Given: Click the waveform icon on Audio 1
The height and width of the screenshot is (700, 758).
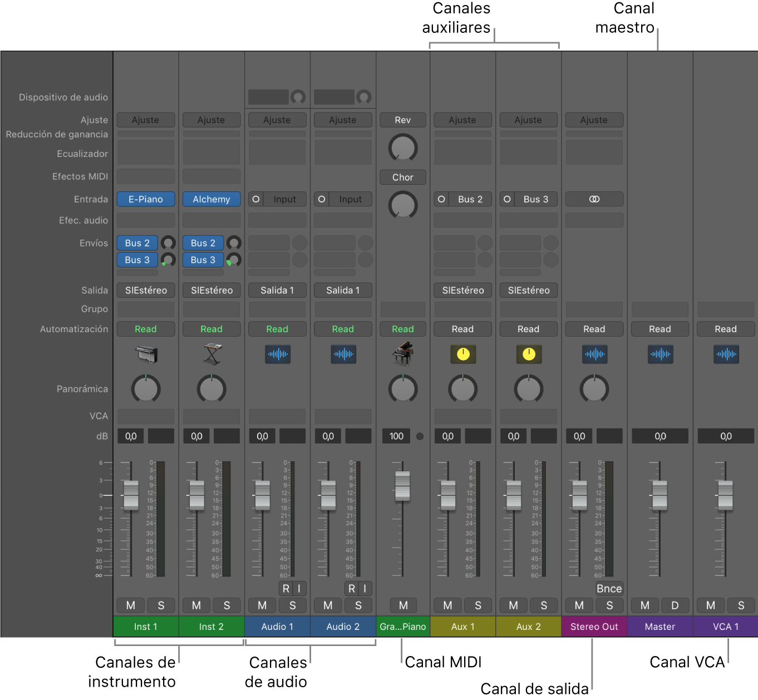Looking at the screenshot, I should click(278, 354).
